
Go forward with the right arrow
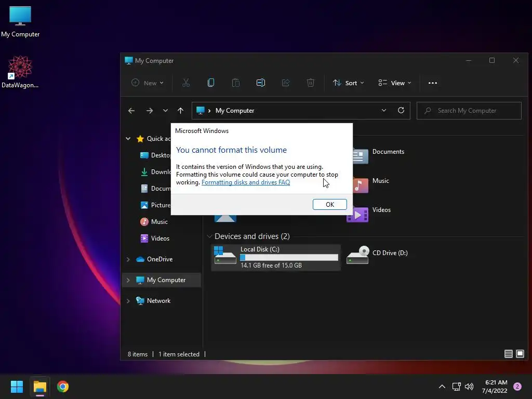(149, 111)
